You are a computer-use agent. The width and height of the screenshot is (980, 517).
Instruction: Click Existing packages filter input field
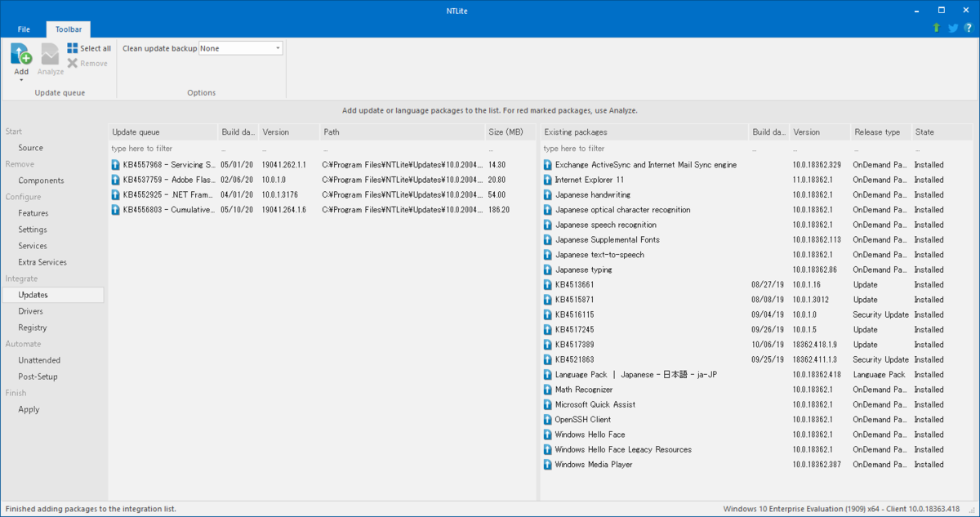pyautogui.click(x=644, y=149)
